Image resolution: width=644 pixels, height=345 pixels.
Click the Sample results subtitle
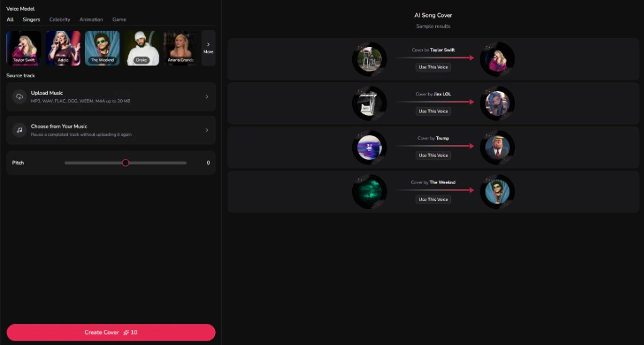[433, 26]
